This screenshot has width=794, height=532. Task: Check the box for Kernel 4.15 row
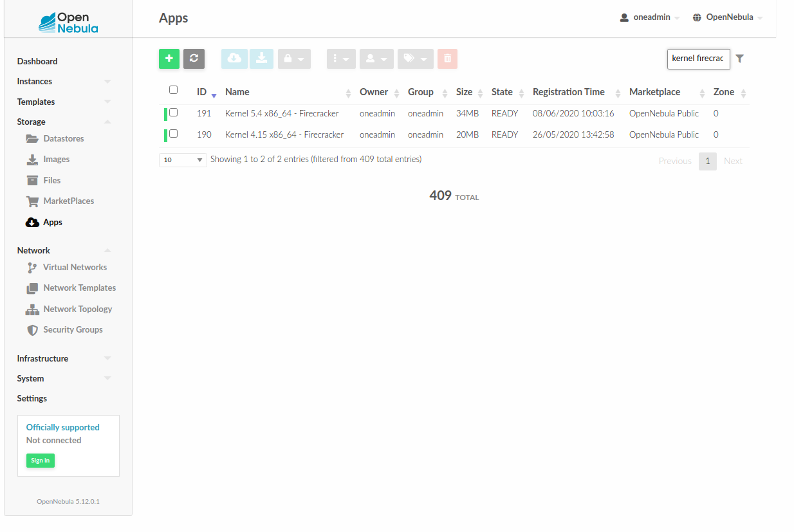click(173, 133)
